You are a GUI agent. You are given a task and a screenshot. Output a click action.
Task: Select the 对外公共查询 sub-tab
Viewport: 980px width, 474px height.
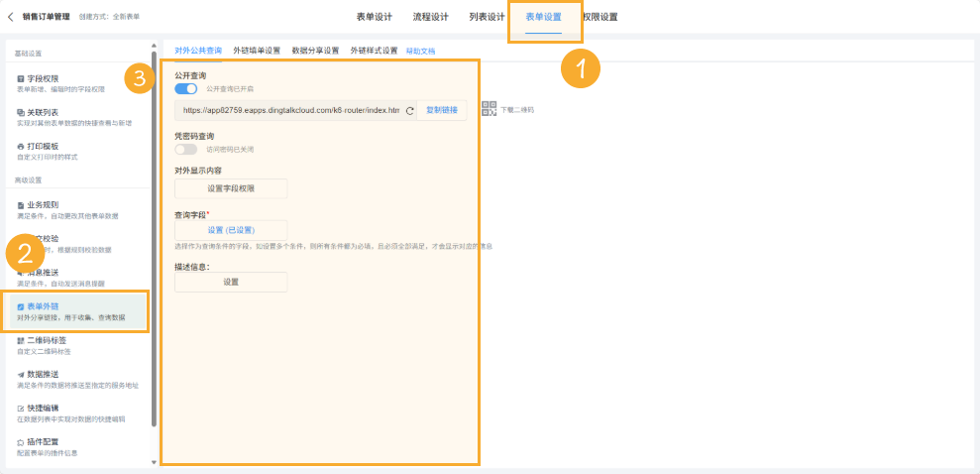[x=198, y=51]
